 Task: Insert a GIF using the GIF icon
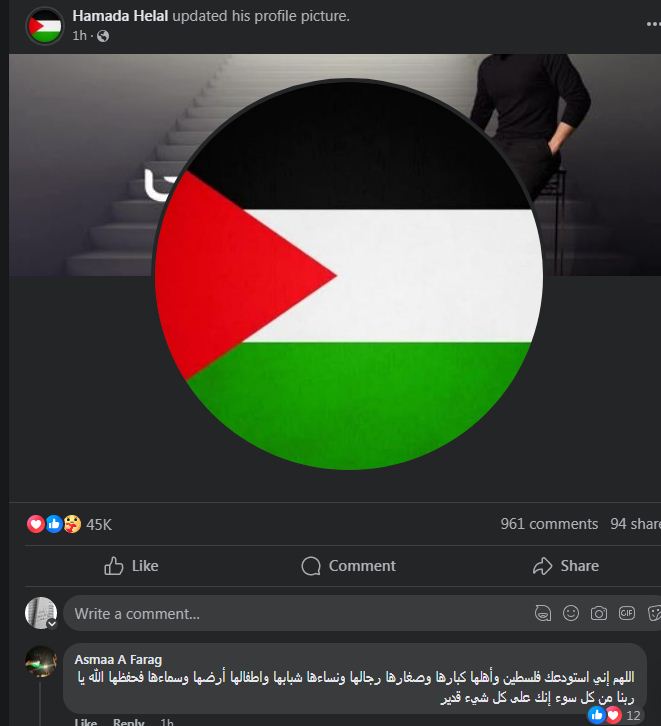[x=627, y=613]
